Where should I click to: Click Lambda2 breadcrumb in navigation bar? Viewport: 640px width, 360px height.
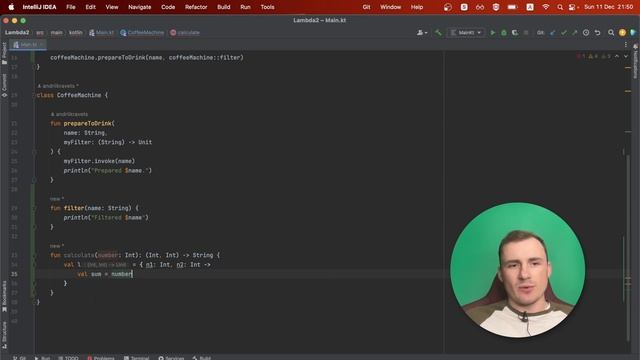pos(17,33)
